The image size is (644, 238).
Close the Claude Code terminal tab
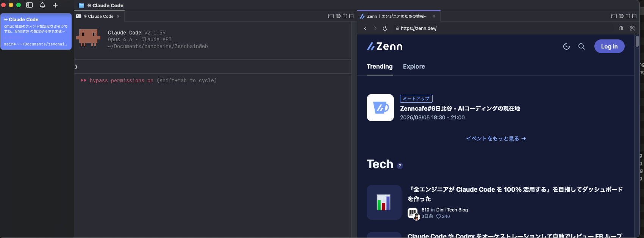[118, 16]
